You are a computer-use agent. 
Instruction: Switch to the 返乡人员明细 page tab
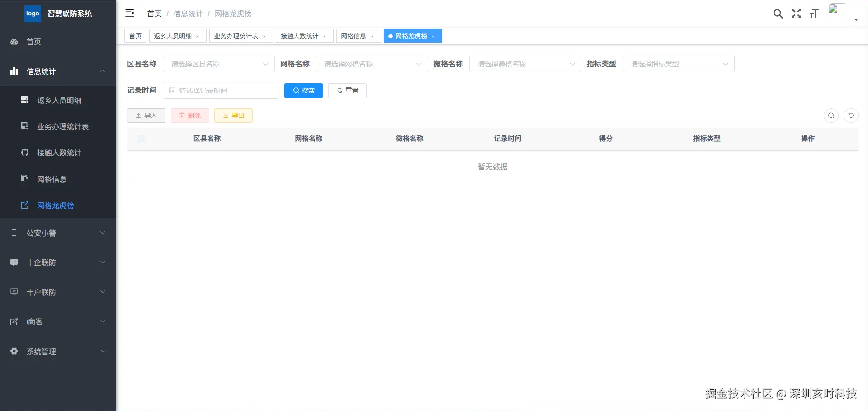(x=178, y=36)
